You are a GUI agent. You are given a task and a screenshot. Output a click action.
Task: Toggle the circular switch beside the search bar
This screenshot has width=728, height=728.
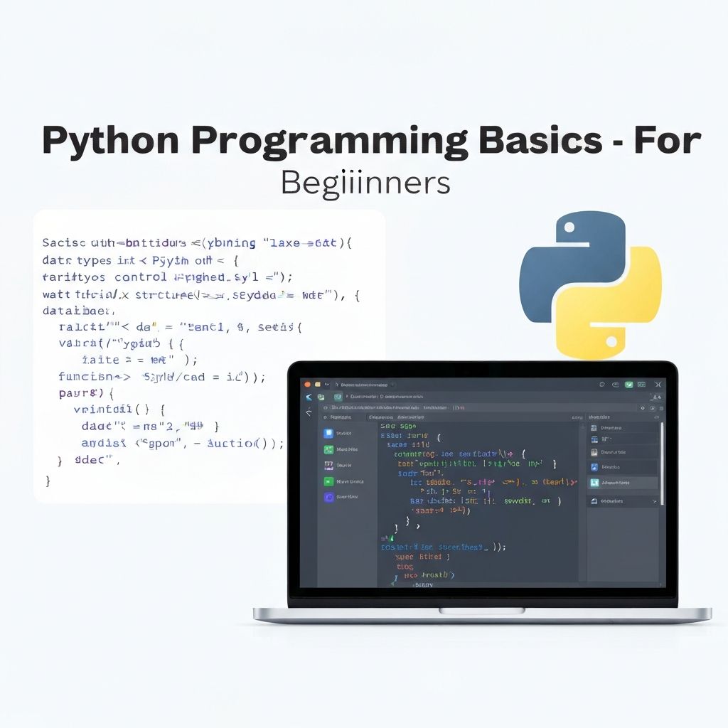(643, 408)
